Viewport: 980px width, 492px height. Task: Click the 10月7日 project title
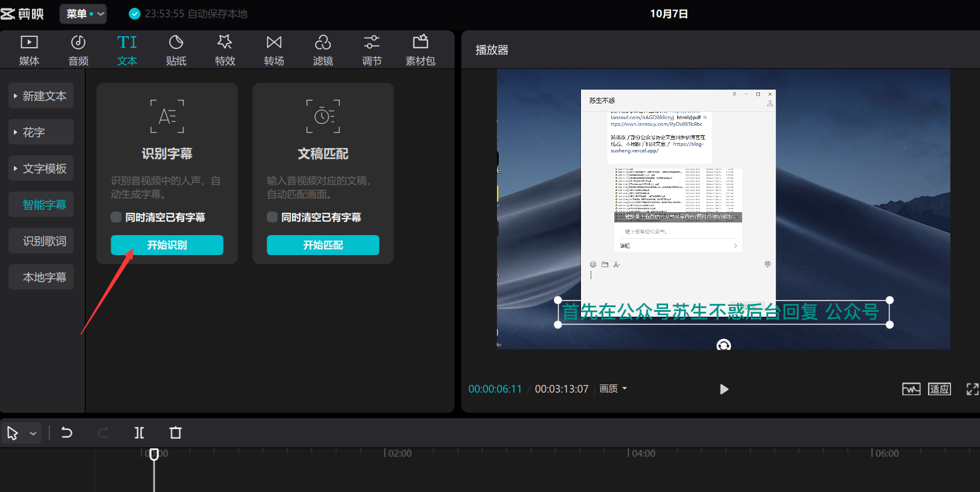[x=669, y=14]
